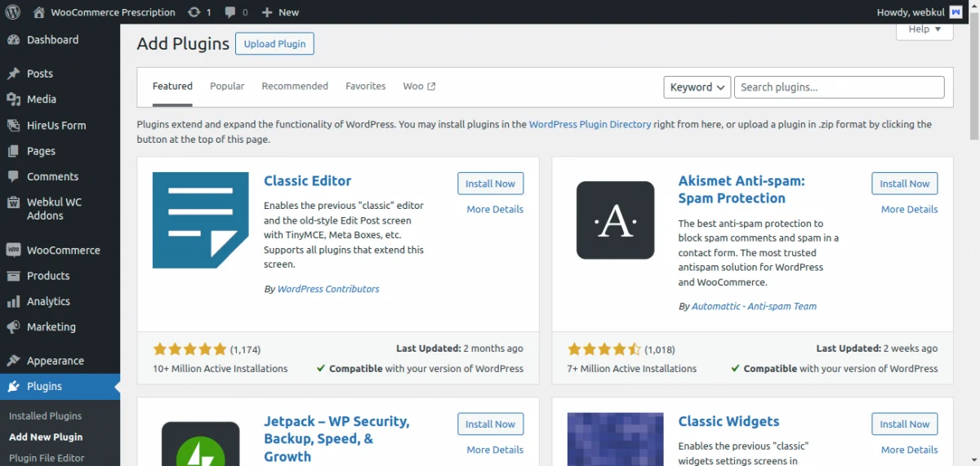Expand the Help panel
The width and height of the screenshot is (980, 466).
[924, 29]
